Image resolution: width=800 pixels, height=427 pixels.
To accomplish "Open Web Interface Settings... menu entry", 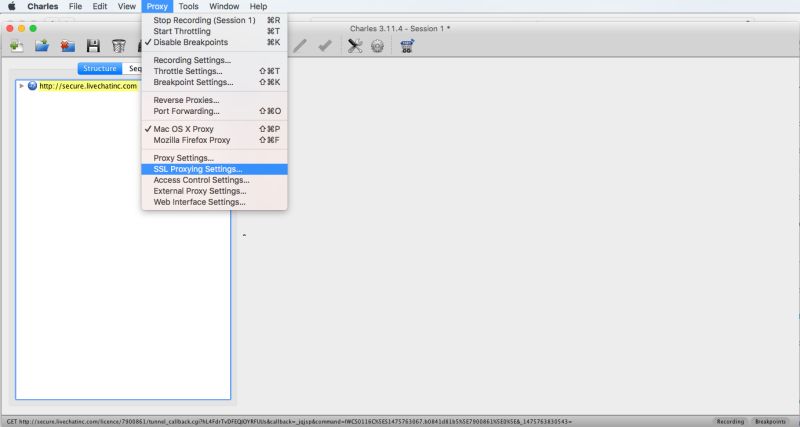I will tap(214, 202).
